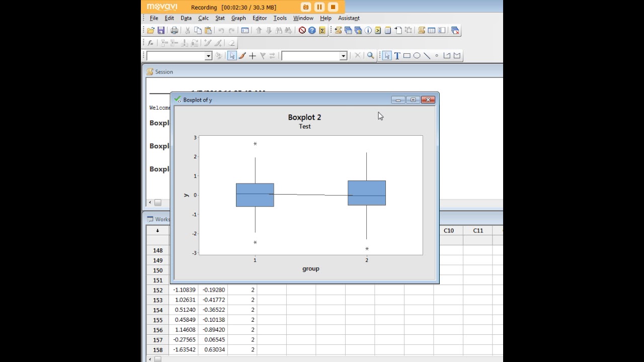
Task: Toggle worksheet data-entry direction arrow
Action: pyautogui.click(x=157, y=230)
